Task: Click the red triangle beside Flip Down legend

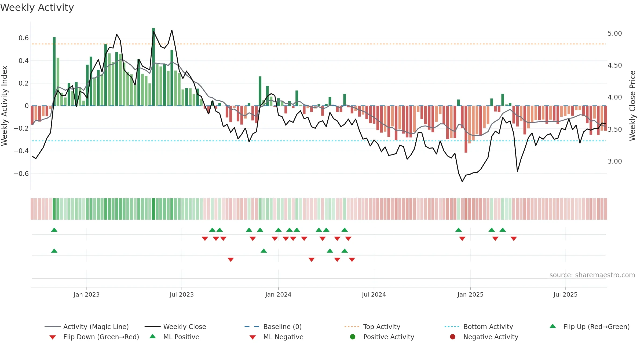Action: tap(53, 337)
